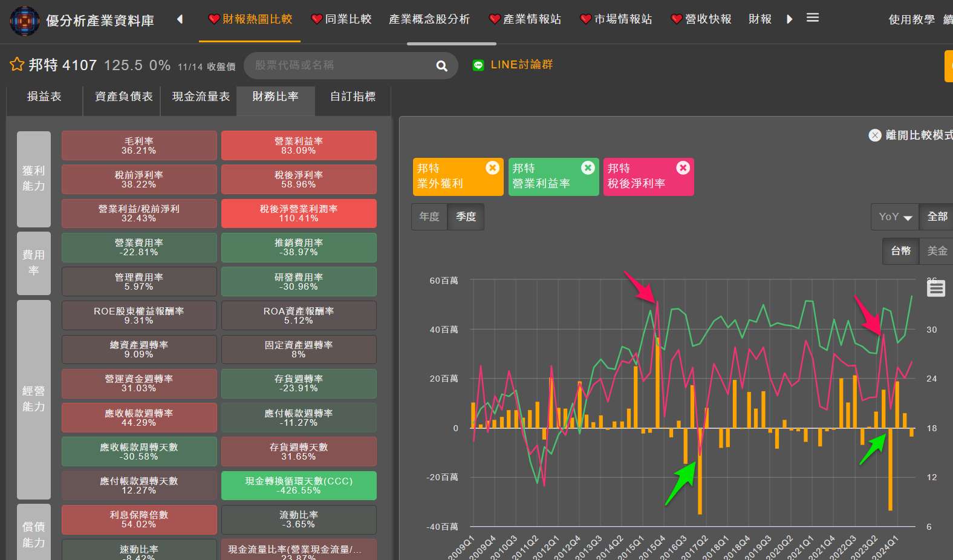
Task: Open 產業情報站 tab
Action: [525, 19]
